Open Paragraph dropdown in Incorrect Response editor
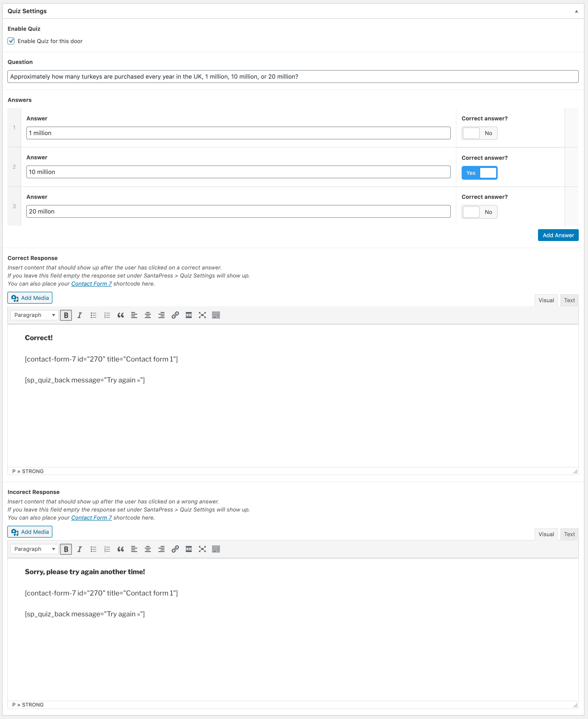Image resolution: width=588 pixels, height=719 pixels. click(34, 549)
